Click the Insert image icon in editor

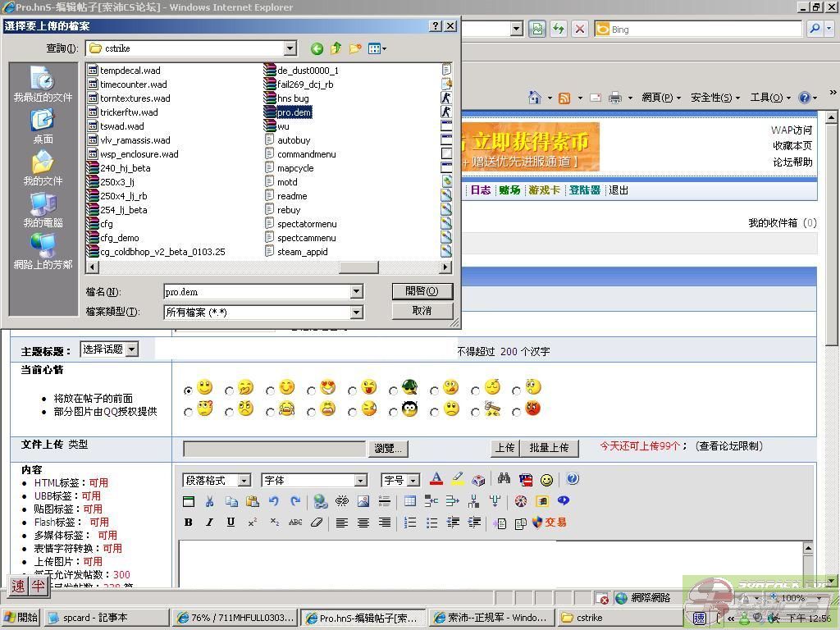pos(363,501)
